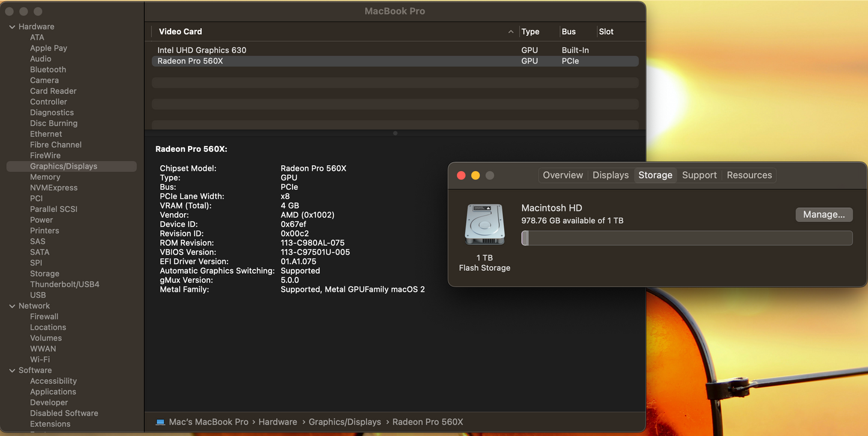Image resolution: width=868 pixels, height=436 pixels.
Task: Switch to the Overview tab
Action: [563, 175]
